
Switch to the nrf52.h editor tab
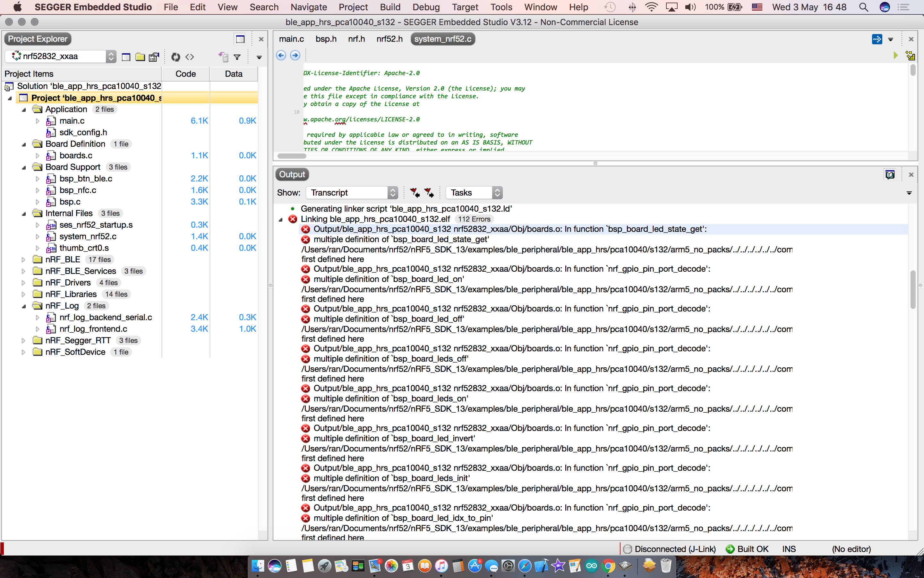pyautogui.click(x=389, y=39)
